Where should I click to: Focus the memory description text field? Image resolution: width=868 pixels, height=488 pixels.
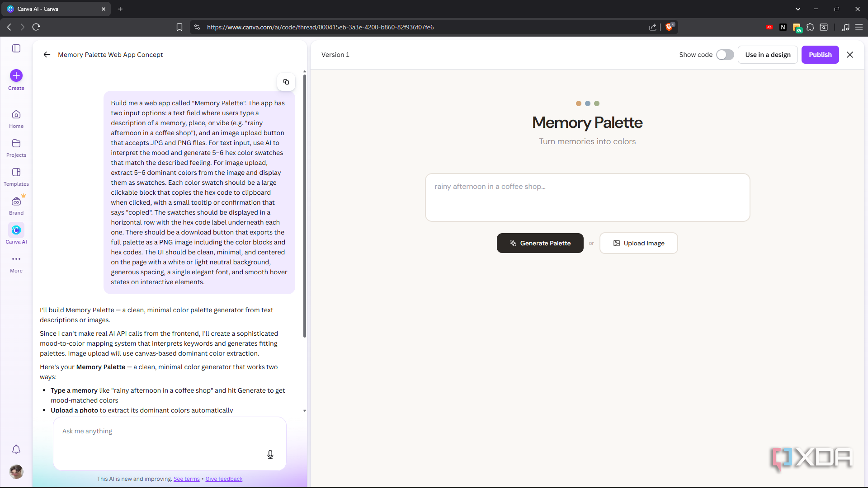(x=587, y=197)
